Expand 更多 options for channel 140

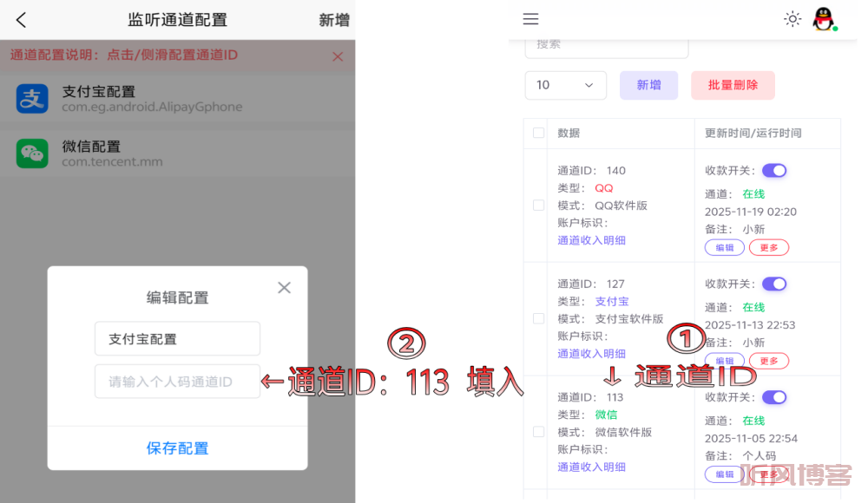point(768,248)
